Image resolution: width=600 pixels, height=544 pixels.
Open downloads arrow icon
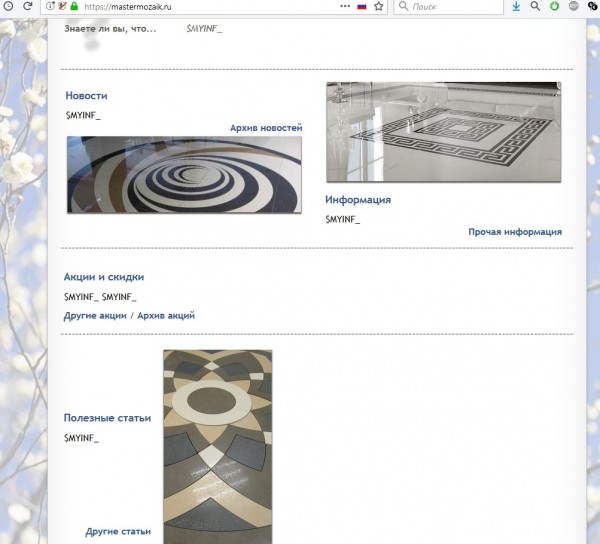pyautogui.click(x=516, y=6)
